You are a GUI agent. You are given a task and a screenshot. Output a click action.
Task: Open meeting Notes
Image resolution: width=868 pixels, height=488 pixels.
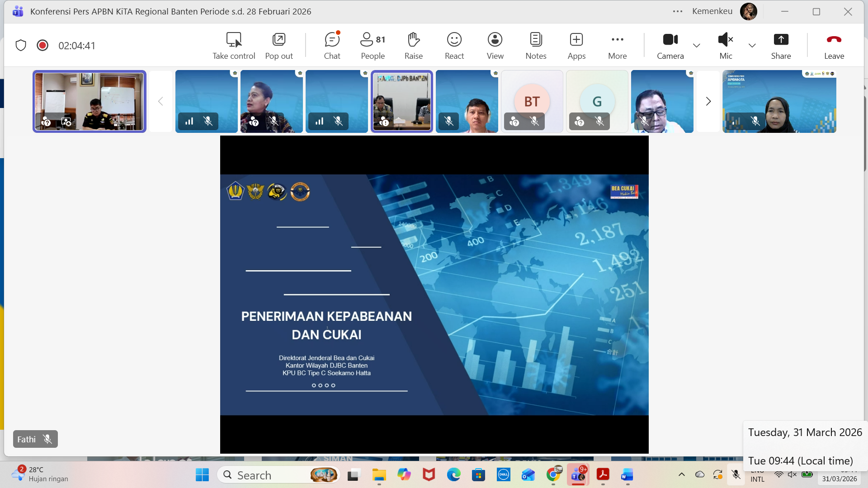tap(536, 45)
